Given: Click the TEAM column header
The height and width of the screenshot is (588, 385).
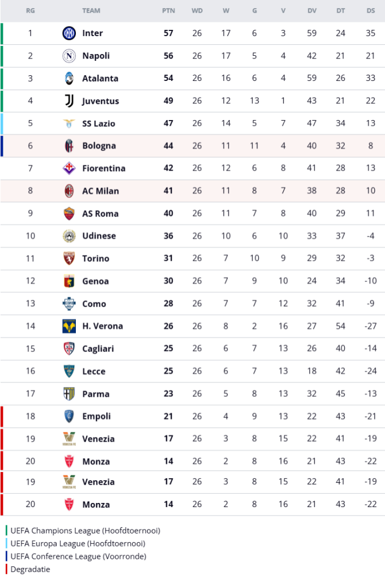Looking at the screenshot, I should 91,10.
